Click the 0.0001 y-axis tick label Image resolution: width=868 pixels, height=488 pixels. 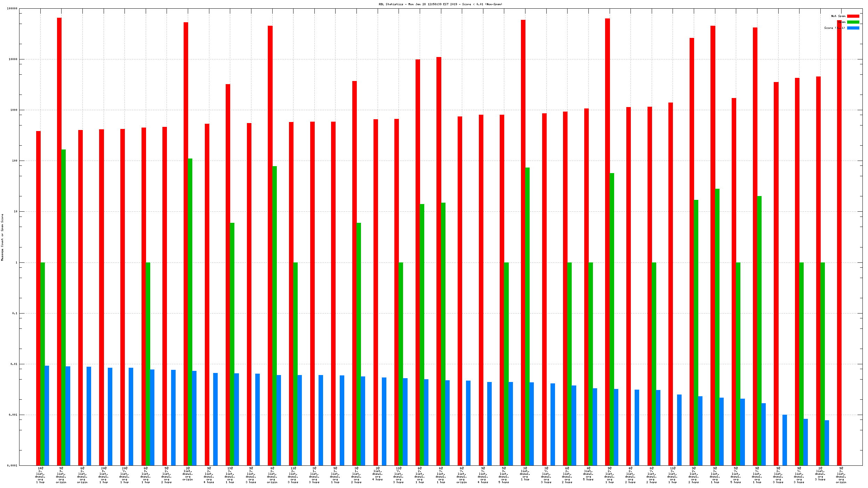[x=12, y=465]
